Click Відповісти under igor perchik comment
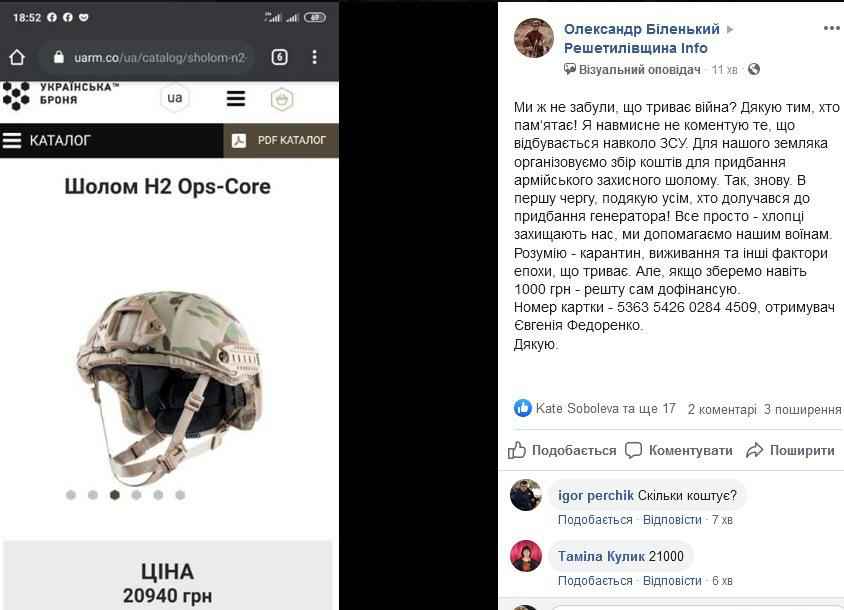 pos(672,520)
